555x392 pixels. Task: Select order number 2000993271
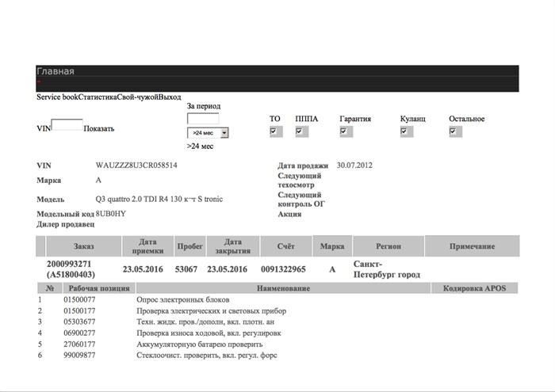(69, 264)
